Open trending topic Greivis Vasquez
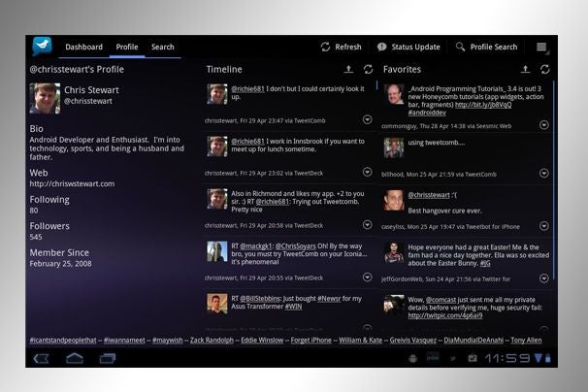Viewport: 588px width, 392px height. coord(413,341)
